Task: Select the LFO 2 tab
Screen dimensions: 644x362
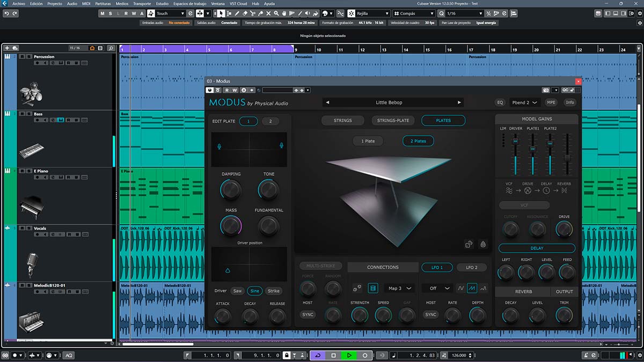Action: (472, 267)
